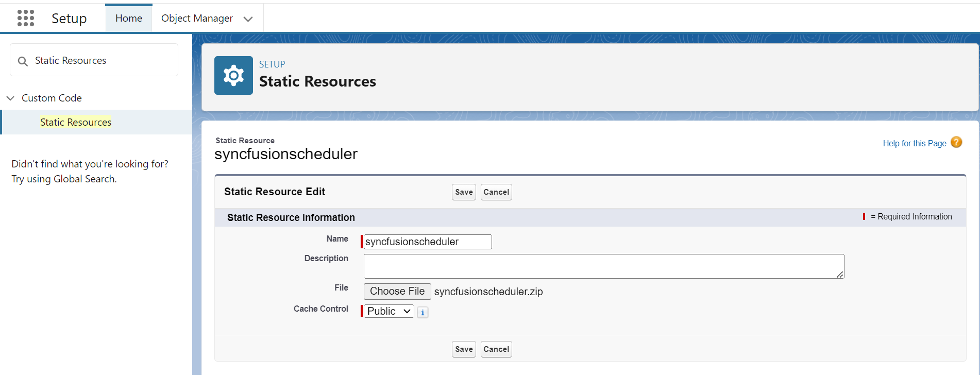Switch to the Home tab
This screenshot has height=375, width=980.
point(128,19)
